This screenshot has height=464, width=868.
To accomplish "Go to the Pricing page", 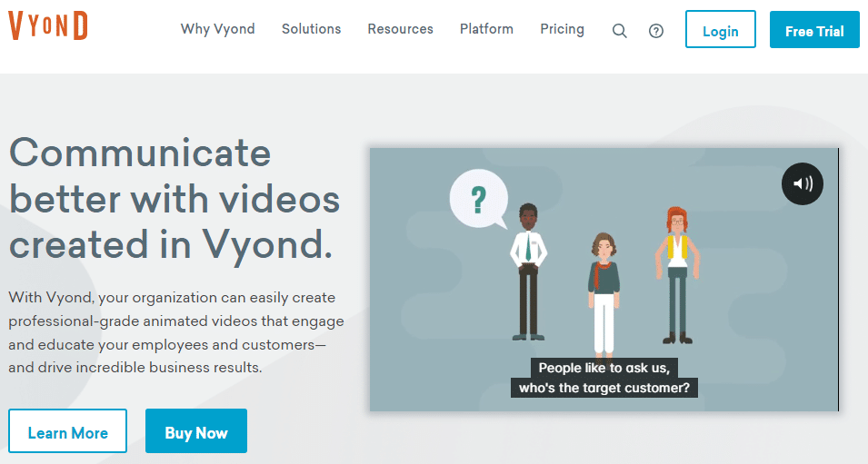I will click(x=562, y=29).
